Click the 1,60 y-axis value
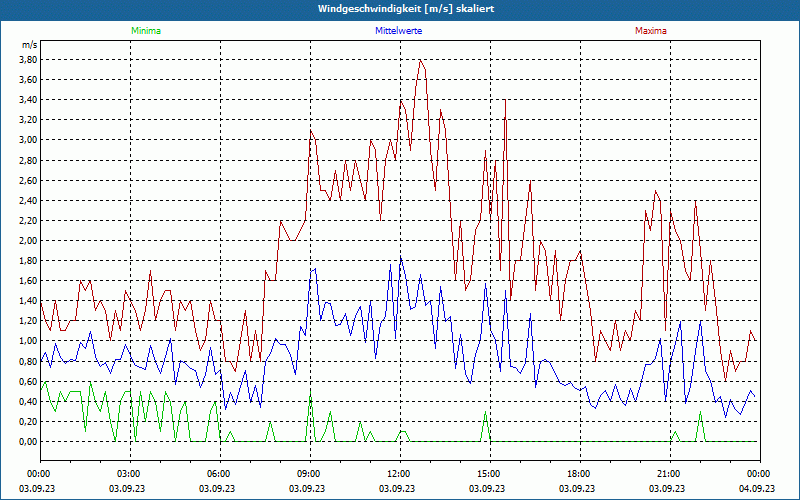Image resolution: width=800 pixels, height=500 pixels. [x=28, y=281]
